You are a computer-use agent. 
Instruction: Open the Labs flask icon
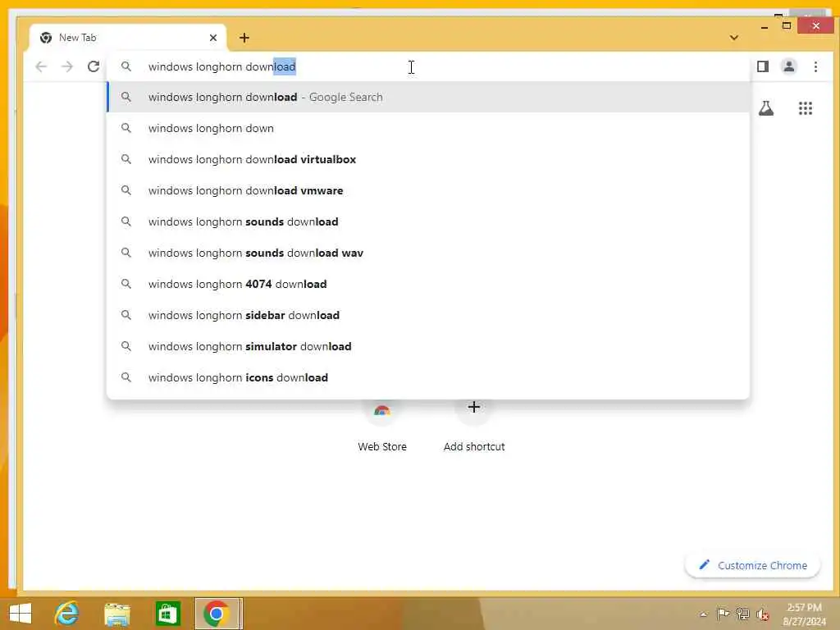point(766,108)
